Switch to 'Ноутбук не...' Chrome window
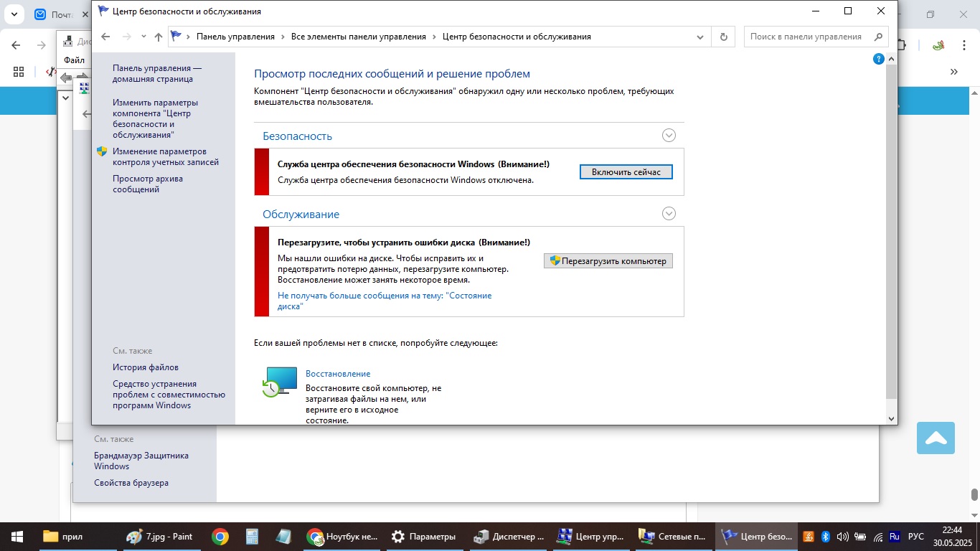Screen dimensions: 980x551 (x=341, y=537)
